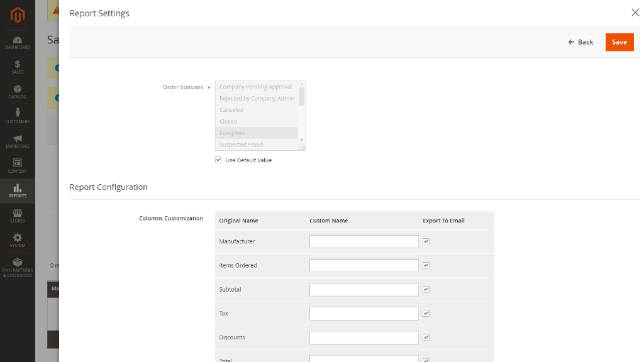Toggle Export To Email for Items Ordered
Image resolution: width=644 pixels, height=362 pixels.
(x=426, y=265)
